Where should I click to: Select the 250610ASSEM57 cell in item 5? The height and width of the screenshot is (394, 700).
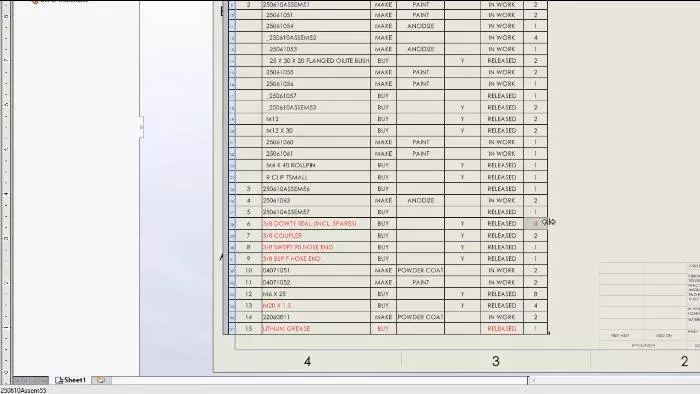[316, 212]
